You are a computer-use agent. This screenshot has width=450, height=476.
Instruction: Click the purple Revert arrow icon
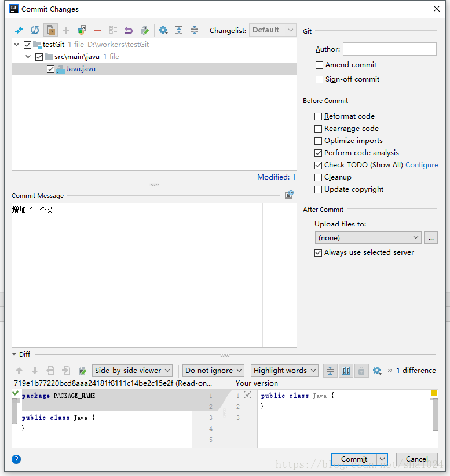point(129,30)
